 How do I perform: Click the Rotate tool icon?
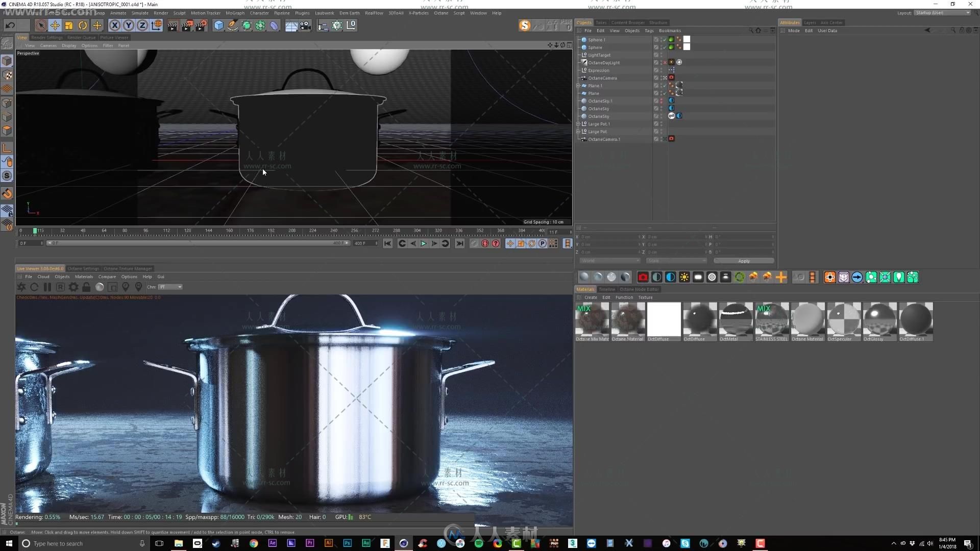coord(82,25)
